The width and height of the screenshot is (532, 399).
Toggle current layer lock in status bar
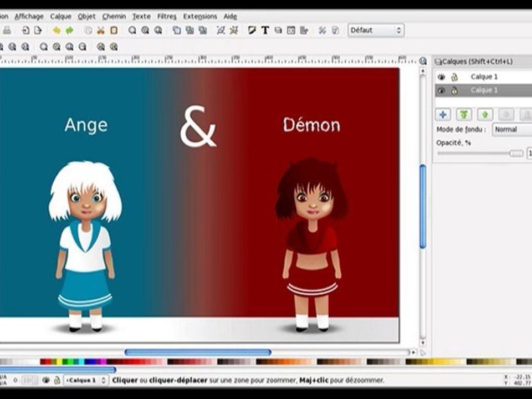[x=57, y=380]
